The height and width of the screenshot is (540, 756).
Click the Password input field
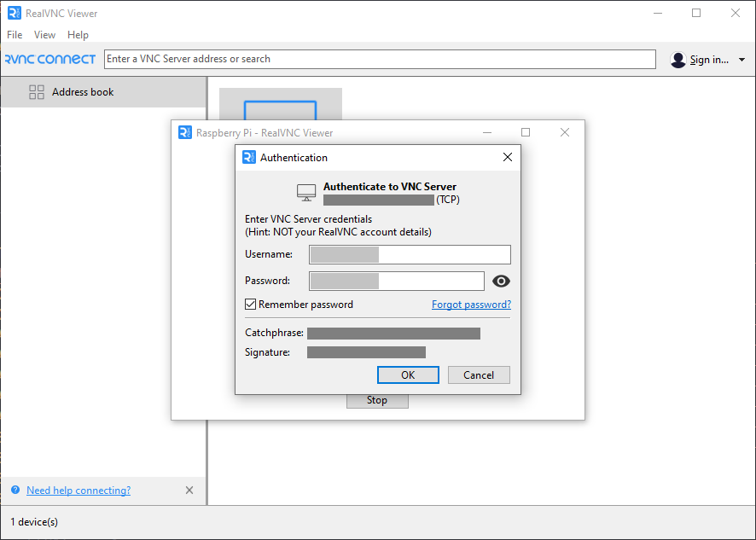point(396,281)
